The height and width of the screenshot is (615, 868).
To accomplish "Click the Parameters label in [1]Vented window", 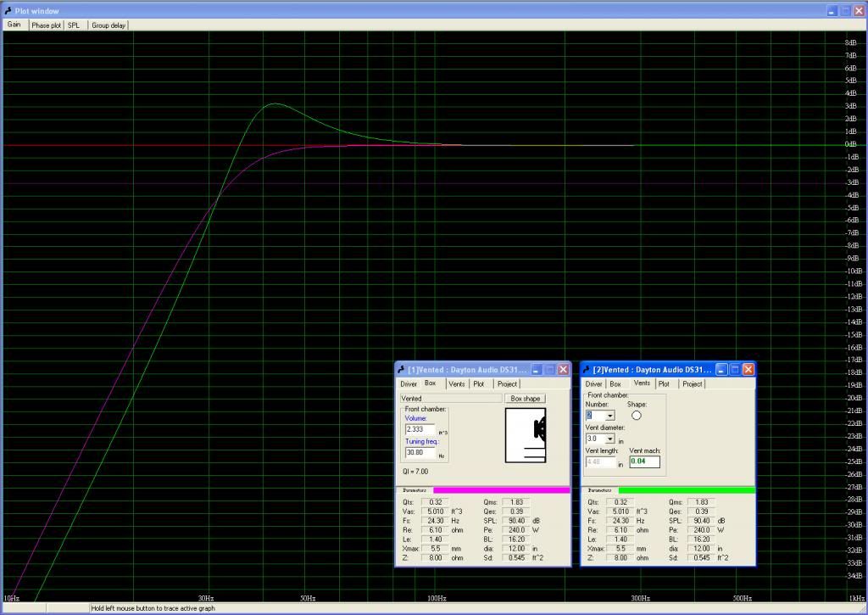I will [x=415, y=490].
